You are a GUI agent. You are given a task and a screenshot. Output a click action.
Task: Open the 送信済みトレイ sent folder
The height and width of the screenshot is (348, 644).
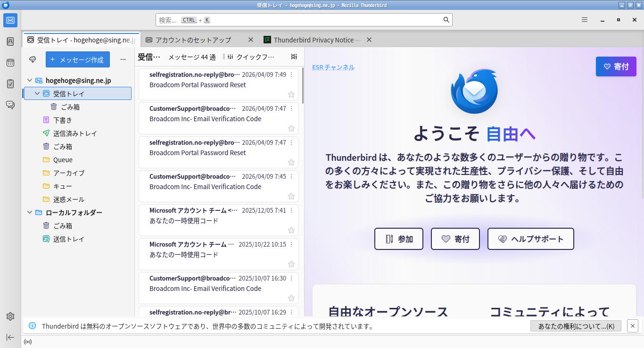tap(77, 133)
